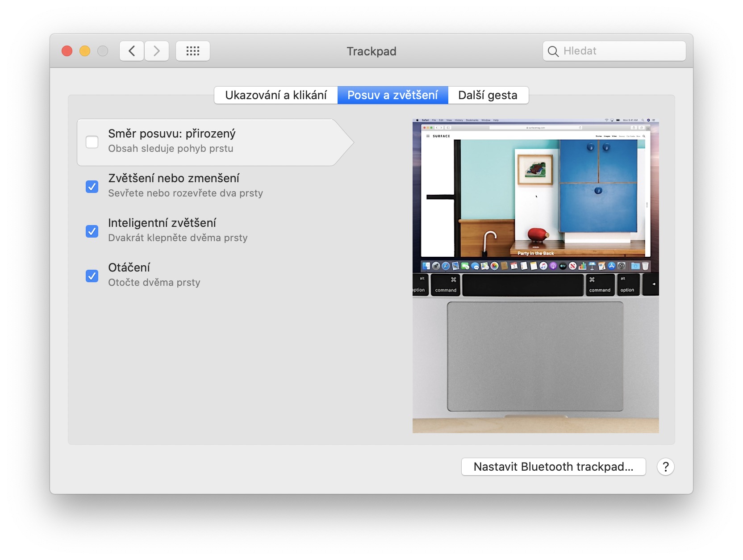Click the Inteligentní zvětšení label
Screen dimensions: 743x560
pos(162,223)
